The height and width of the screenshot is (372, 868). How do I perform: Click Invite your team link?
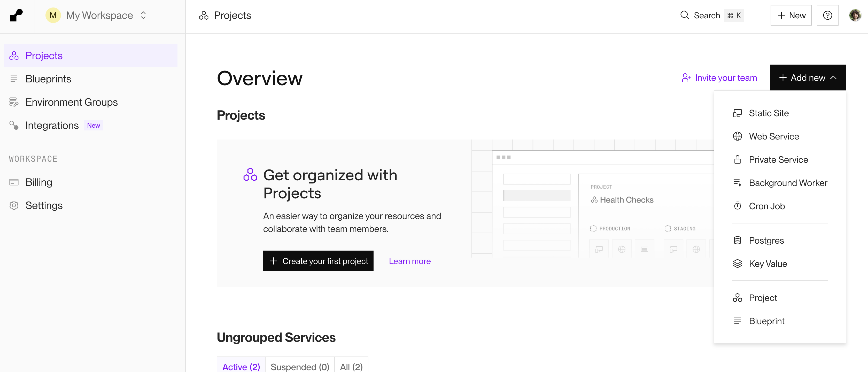(x=719, y=78)
